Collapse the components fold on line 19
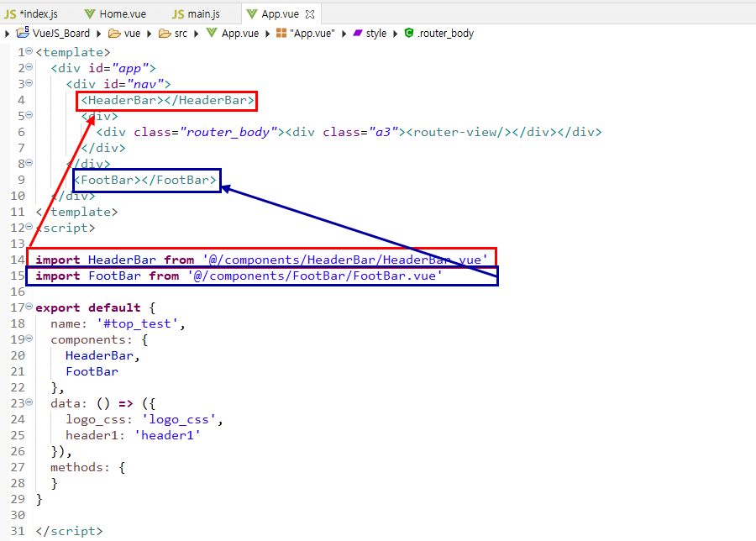Screen dimensions: 756x541 pos(29,339)
